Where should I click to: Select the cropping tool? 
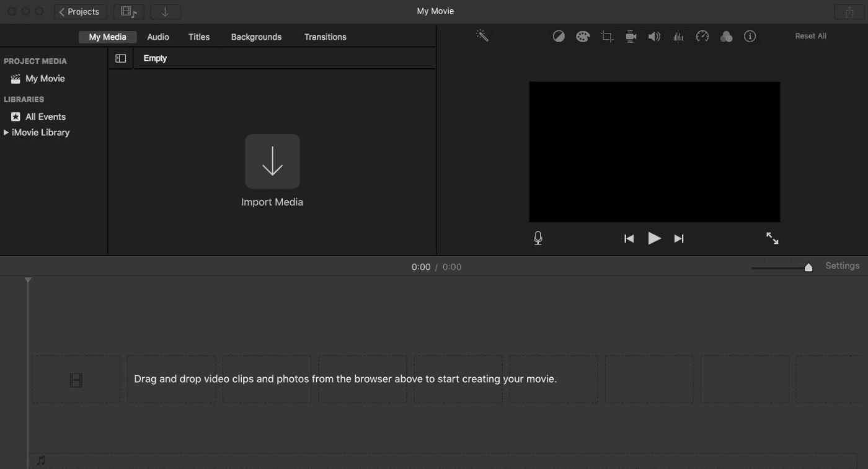(607, 37)
